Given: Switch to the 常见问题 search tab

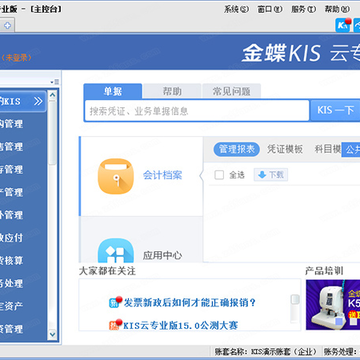Looking at the screenshot, I should [232, 91].
